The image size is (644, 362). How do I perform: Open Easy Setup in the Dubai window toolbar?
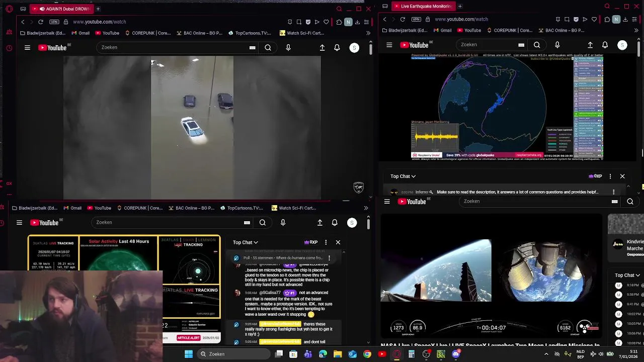pos(366,22)
